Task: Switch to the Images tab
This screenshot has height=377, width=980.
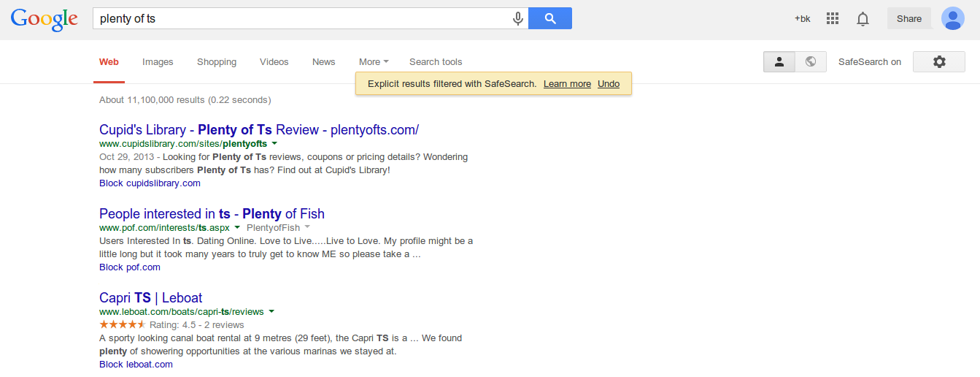Action: tap(158, 62)
